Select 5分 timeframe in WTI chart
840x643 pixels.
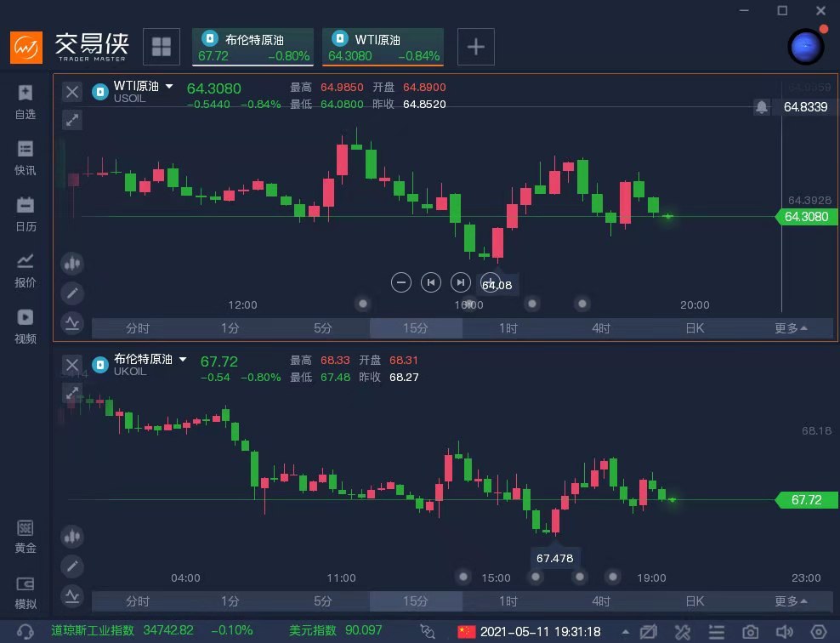(323, 328)
